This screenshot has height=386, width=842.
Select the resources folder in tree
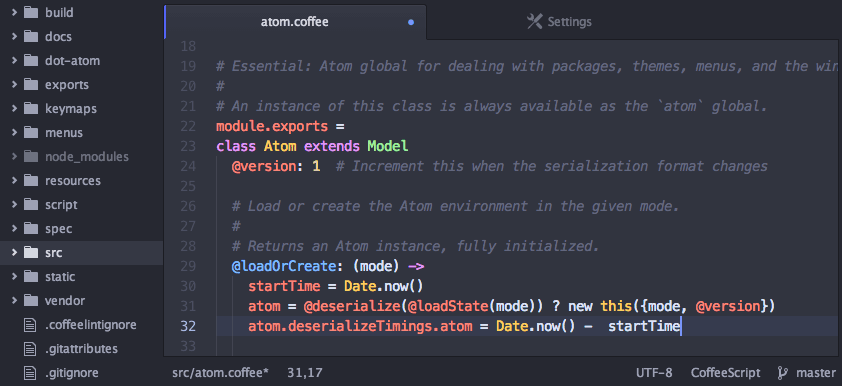[81, 181]
